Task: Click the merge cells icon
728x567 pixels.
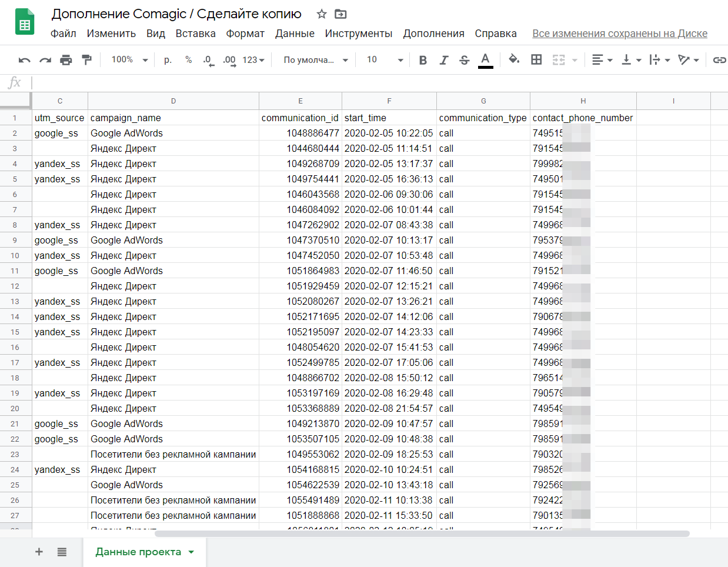Action: pyautogui.click(x=559, y=60)
